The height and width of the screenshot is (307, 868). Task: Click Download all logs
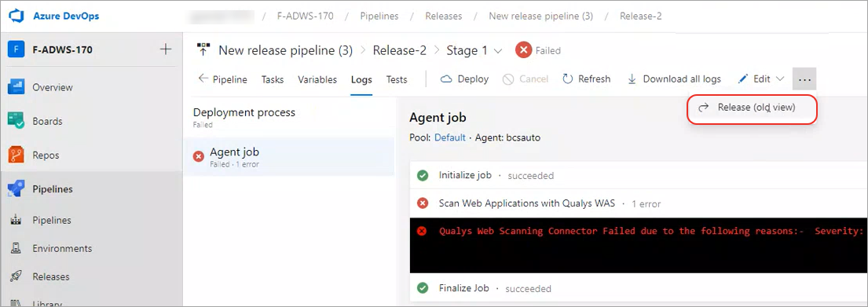[674, 79]
